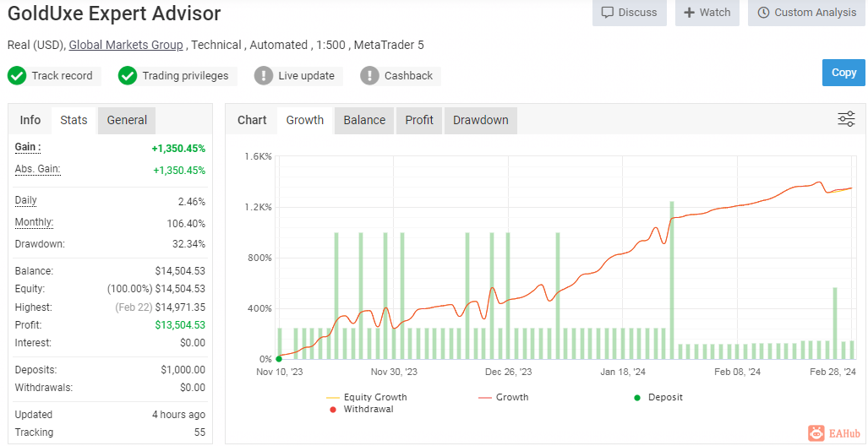
Task: Select the Chart tab
Action: coord(252,120)
